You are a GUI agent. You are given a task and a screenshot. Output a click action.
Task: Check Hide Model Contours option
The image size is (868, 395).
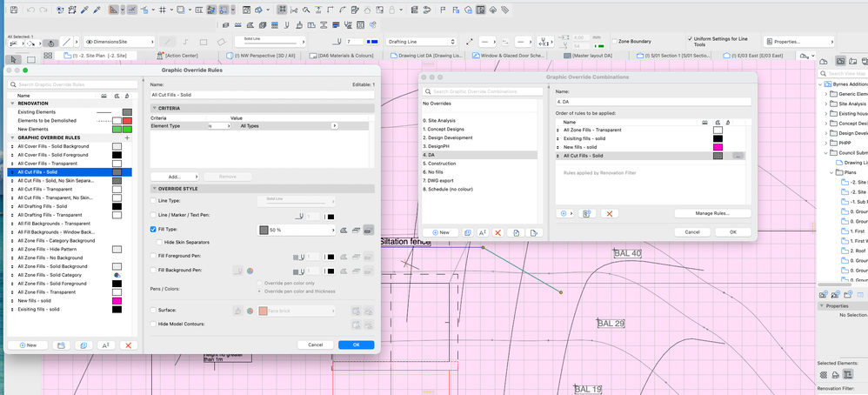pyautogui.click(x=153, y=324)
